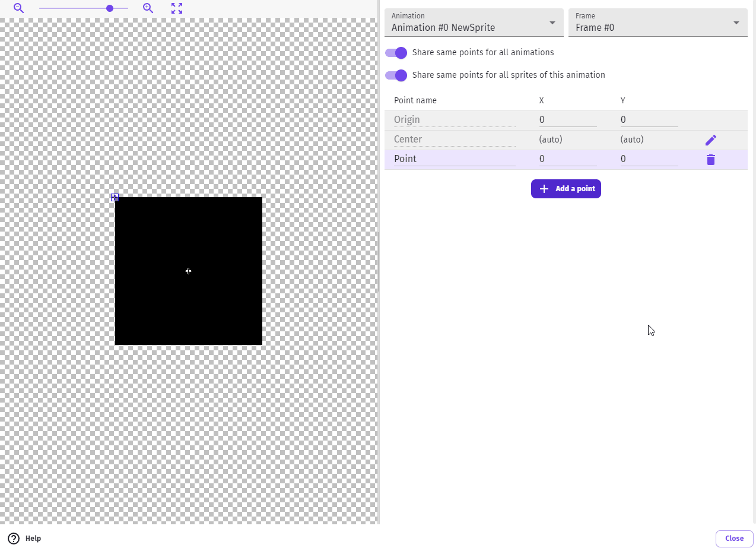Click the Close button
756x551 pixels.
click(x=735, y=539)
